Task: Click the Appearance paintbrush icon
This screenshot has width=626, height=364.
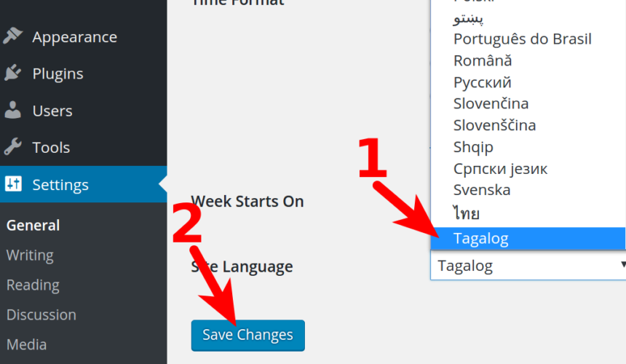Action: click(x=13, y=36)
